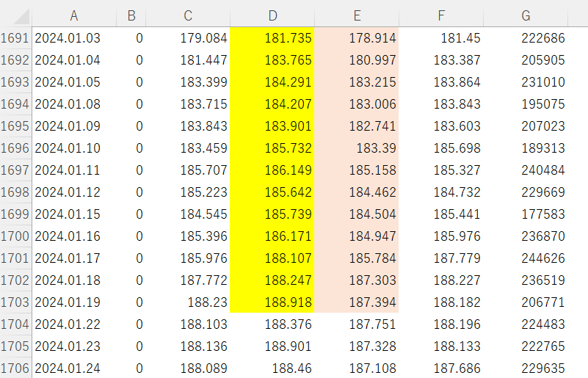Select row header 1701
Screen dimensions: 588x378
(15, 258)
